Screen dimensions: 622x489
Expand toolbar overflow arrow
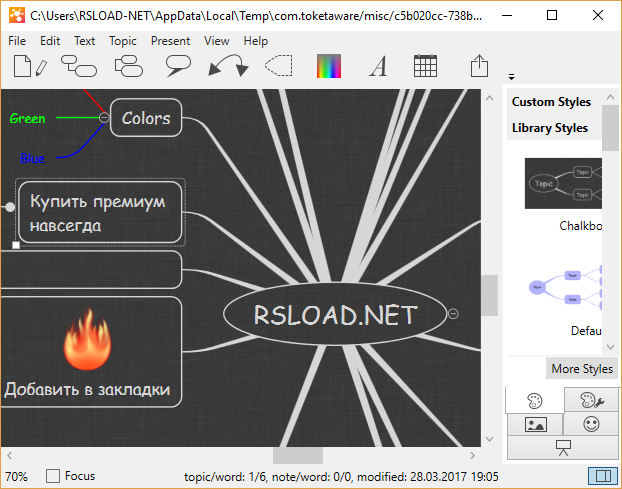click(512, 77)
